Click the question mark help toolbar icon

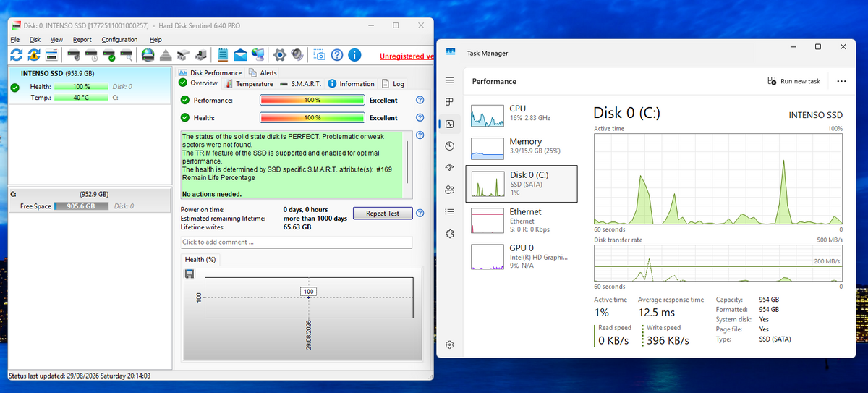(336, 55)
